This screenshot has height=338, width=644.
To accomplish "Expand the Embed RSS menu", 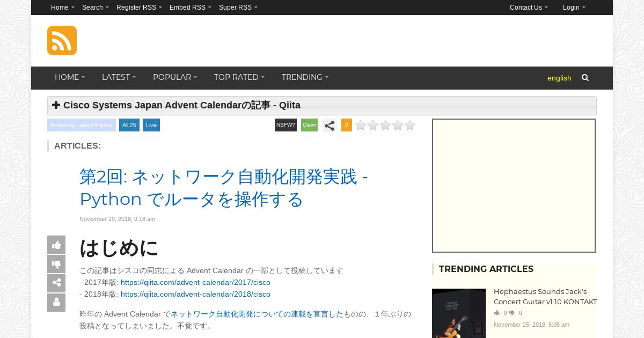I will coord(191,8).
